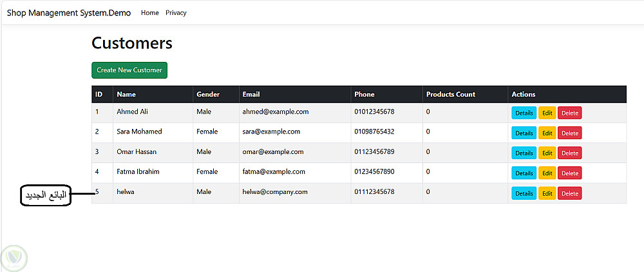Delete the Ahmed Ali customer
This screenshot has height=272, width=644.
[569, 113]
